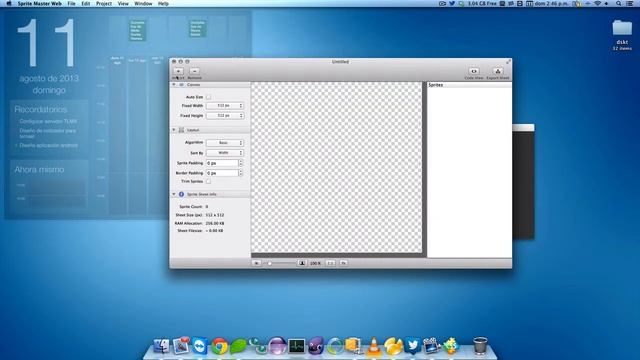Open the Algorithm dropdown
The image size is (640, 360).
(x=225, y=143)
